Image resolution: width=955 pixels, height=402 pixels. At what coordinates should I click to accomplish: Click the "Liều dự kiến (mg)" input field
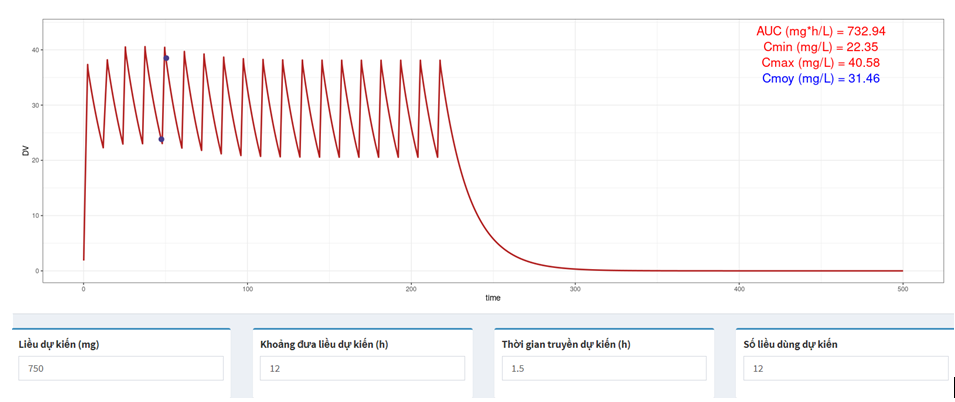pos(121,369)
